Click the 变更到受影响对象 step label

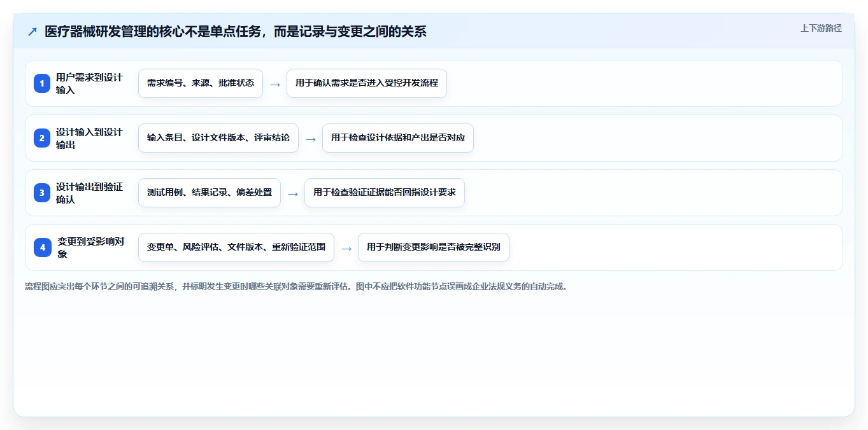pos(90,247)
